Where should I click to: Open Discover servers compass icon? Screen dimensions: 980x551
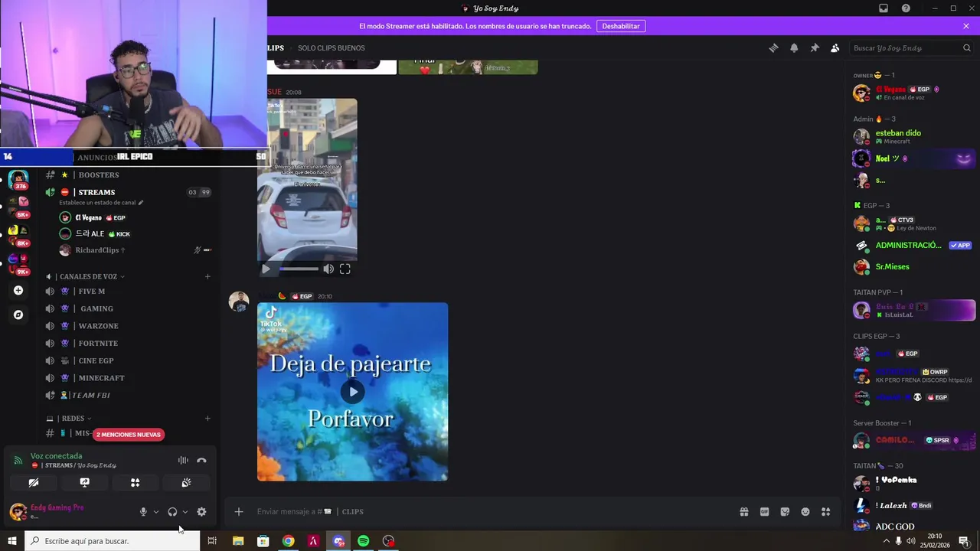tap(18, 315)
